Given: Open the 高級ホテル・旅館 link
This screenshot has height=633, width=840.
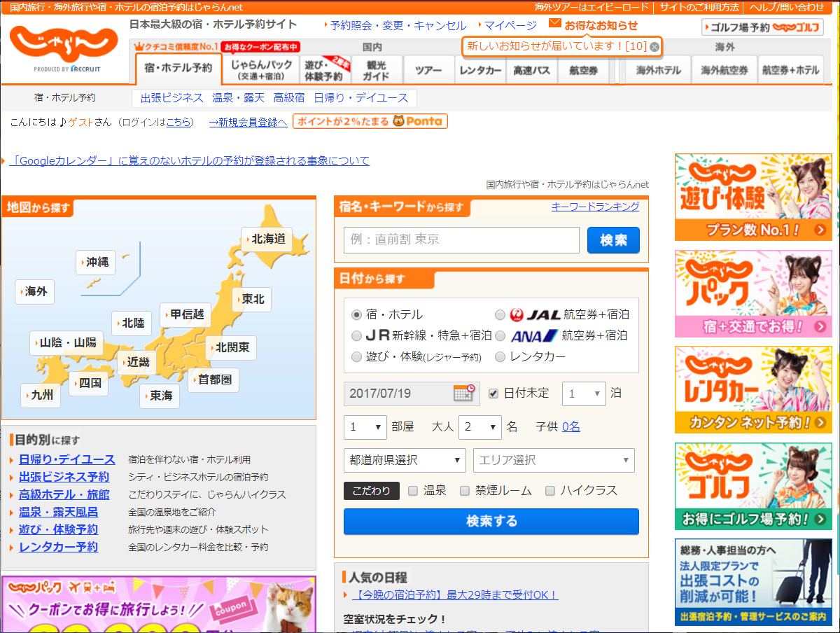Looking at the screenshot, I should 64,494.
